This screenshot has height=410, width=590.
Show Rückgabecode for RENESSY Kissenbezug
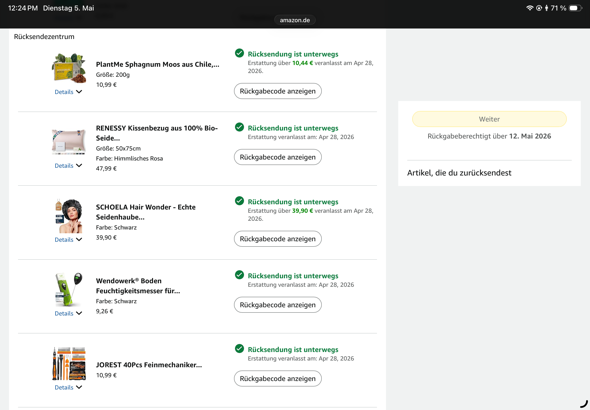tap(278, 157)
